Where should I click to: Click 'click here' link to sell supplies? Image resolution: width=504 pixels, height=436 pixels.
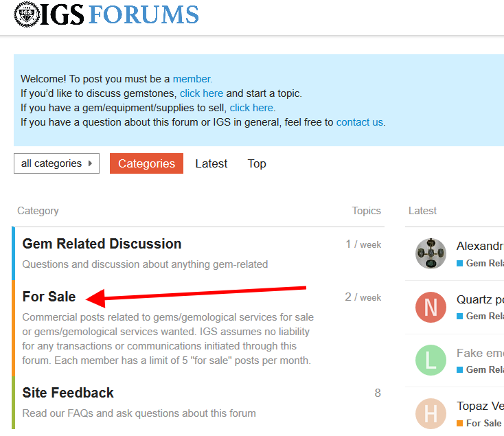[252, 108]
